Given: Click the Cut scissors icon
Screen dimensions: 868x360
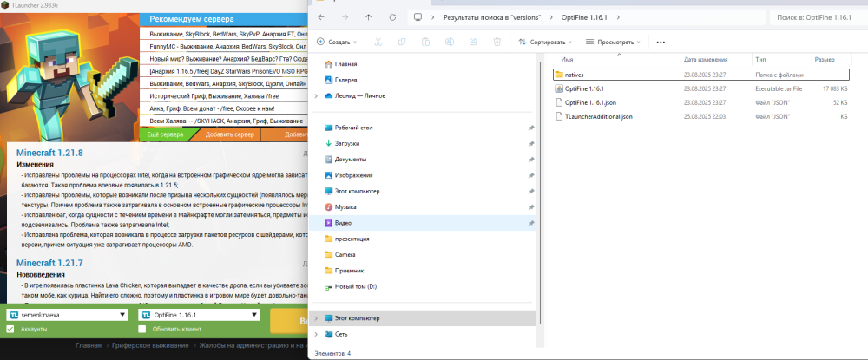Looking at the screenshot, I should pyautogui.click(x=378, y=42).
